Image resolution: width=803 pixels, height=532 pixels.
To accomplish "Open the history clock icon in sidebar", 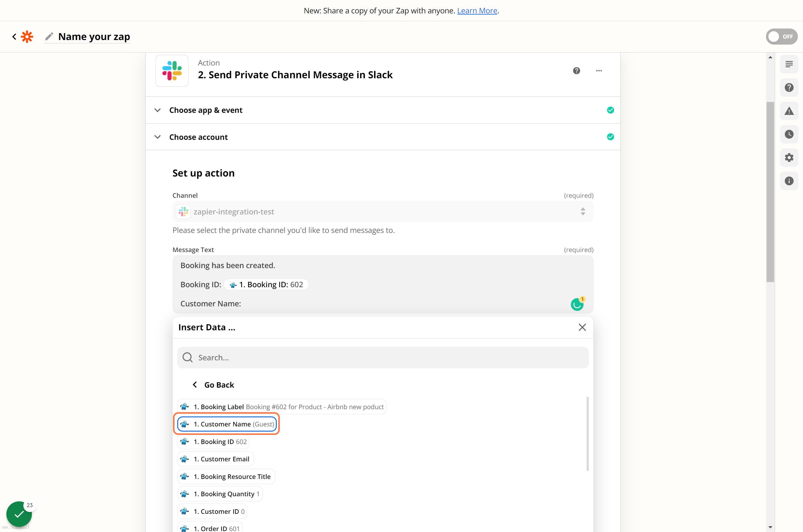I will [x=789, y=134].
